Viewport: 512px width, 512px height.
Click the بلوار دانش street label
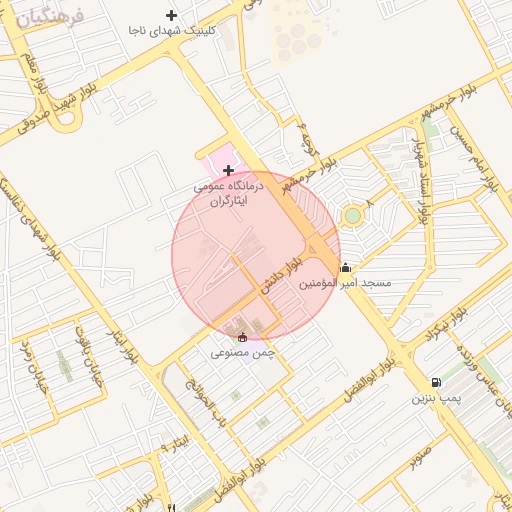[282, 276]
